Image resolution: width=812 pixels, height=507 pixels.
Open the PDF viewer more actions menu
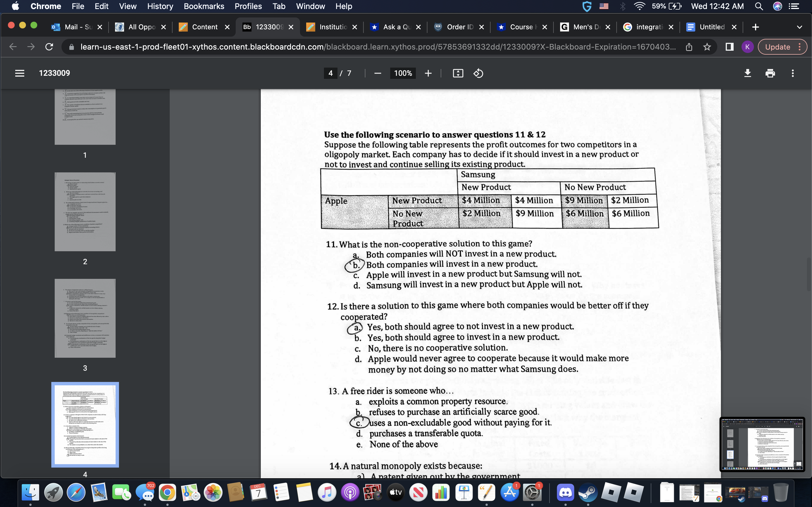793,73
